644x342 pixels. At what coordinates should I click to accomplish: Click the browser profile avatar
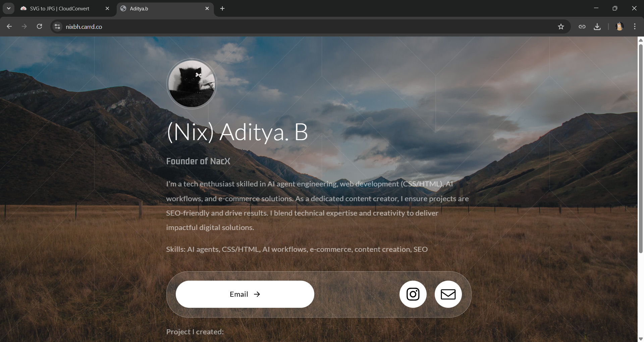click(620, 26)
